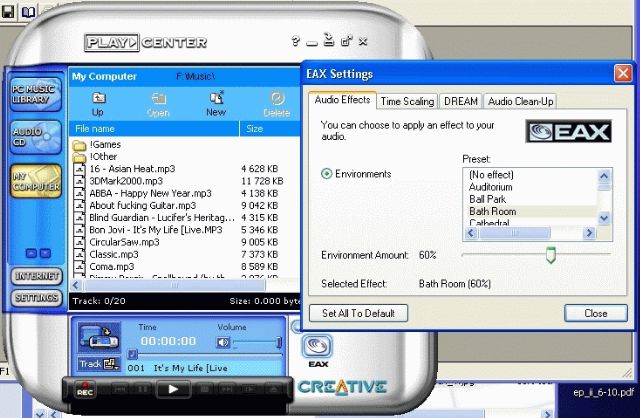Select the (No effect) preset
This screenshot has width=640, height=418.
tap(491, 175)
